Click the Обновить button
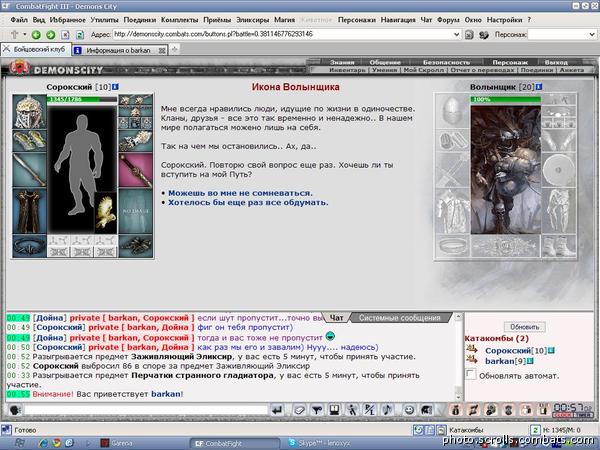Image resolution: width=600 pixels, height=450 pixels. coord(525,327)
